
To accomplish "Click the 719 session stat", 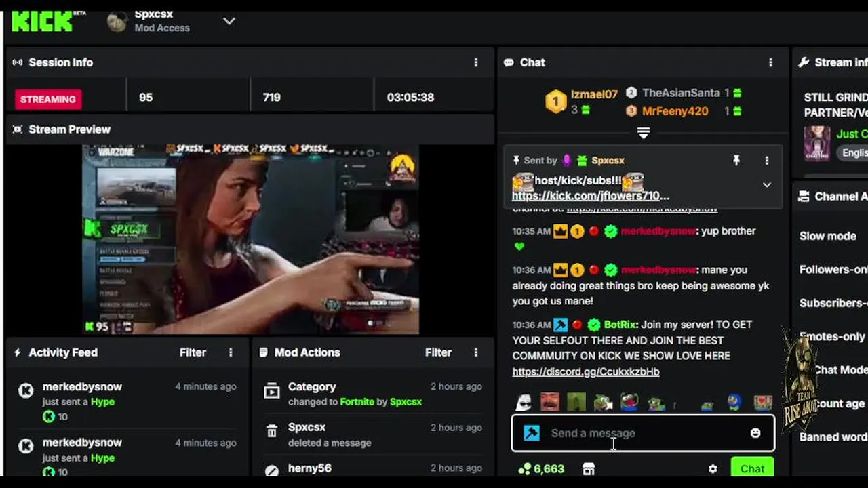I will pos(271,98).
